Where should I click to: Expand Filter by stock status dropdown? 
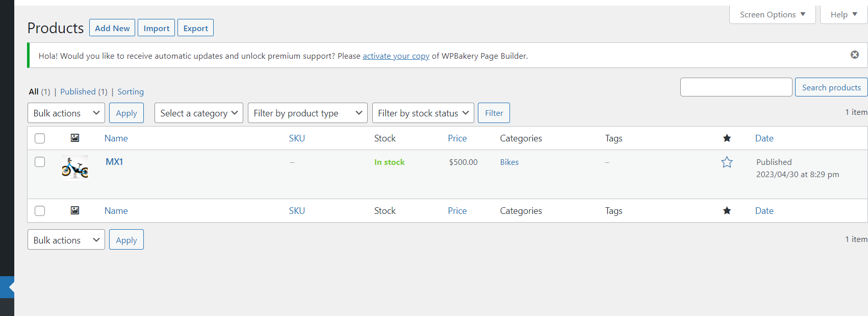(x=423, y=113)
